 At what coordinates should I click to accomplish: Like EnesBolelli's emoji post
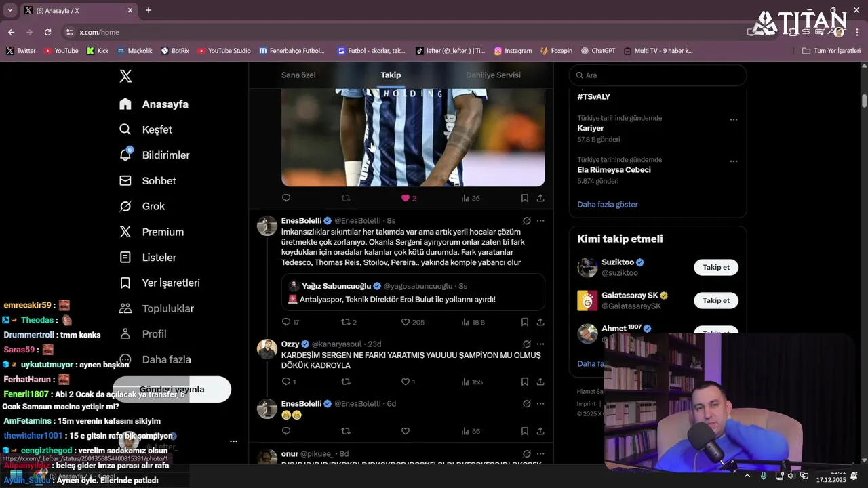406,431
